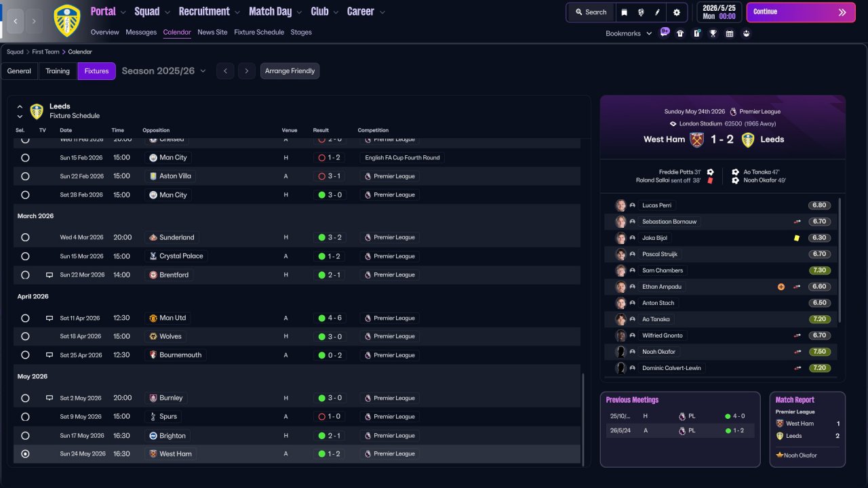Click the Leeds crest in the match header
Viewport: 868px width, 488px height.
click(748, 140)
